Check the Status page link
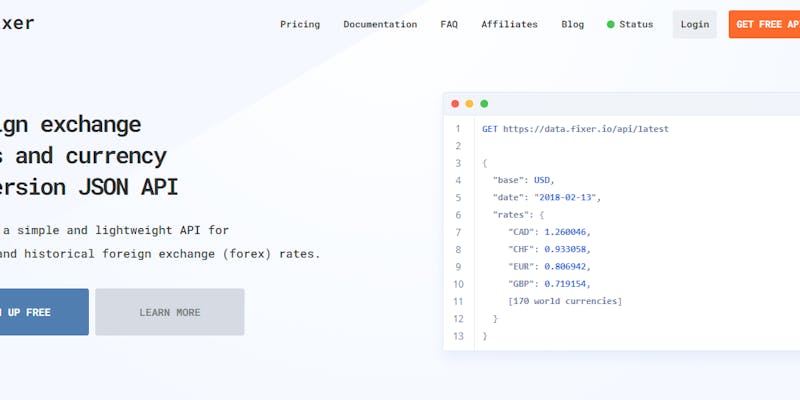This screenshot has width=800, height=400. click(636, 24)
